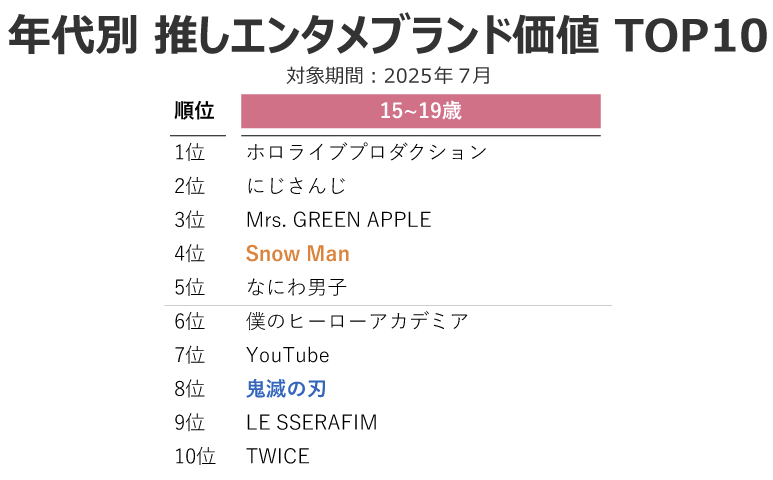The width and height of the screenshot is (773, 480).
Task: Select LE SSERAFIM in the list
Action: pos(312,423)
